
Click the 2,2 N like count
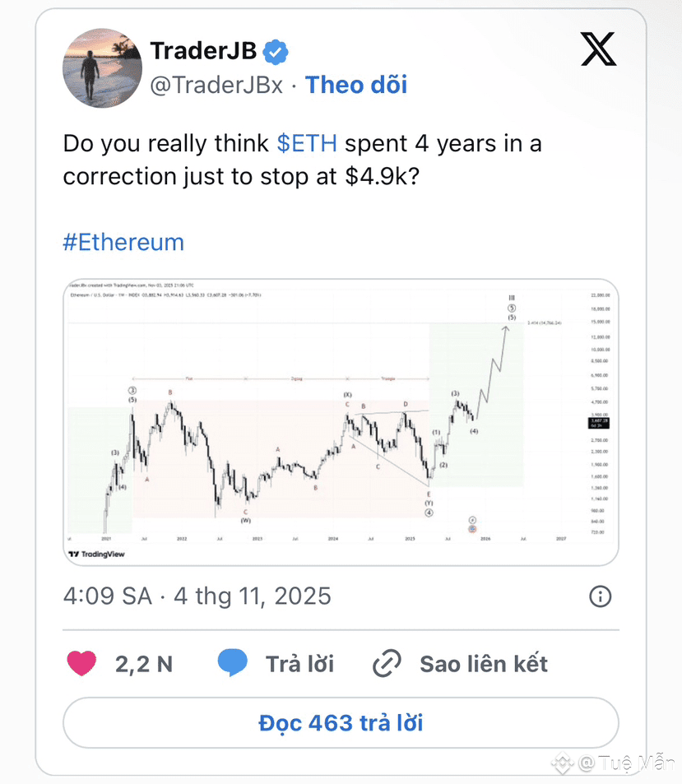144,663
